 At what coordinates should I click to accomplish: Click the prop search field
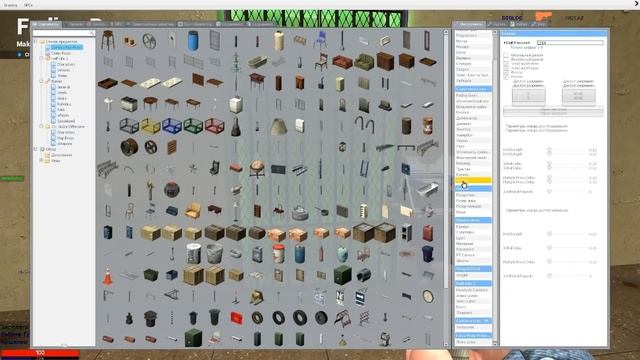point(64,33)
